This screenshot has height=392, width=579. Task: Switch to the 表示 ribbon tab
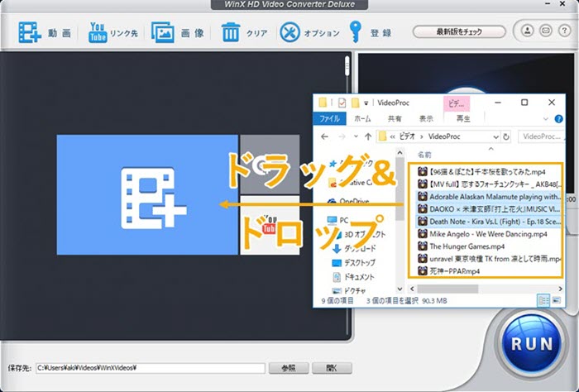click(426, 118)
